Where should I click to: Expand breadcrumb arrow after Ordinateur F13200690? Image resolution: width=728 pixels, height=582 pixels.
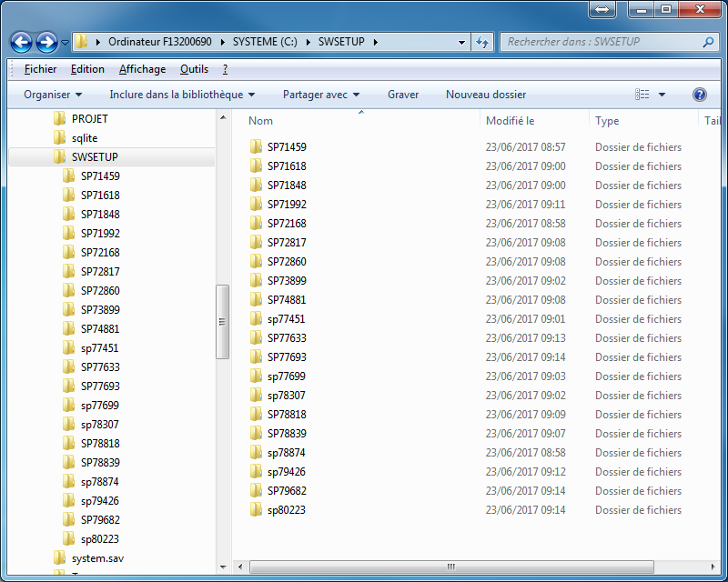(222, 42)
